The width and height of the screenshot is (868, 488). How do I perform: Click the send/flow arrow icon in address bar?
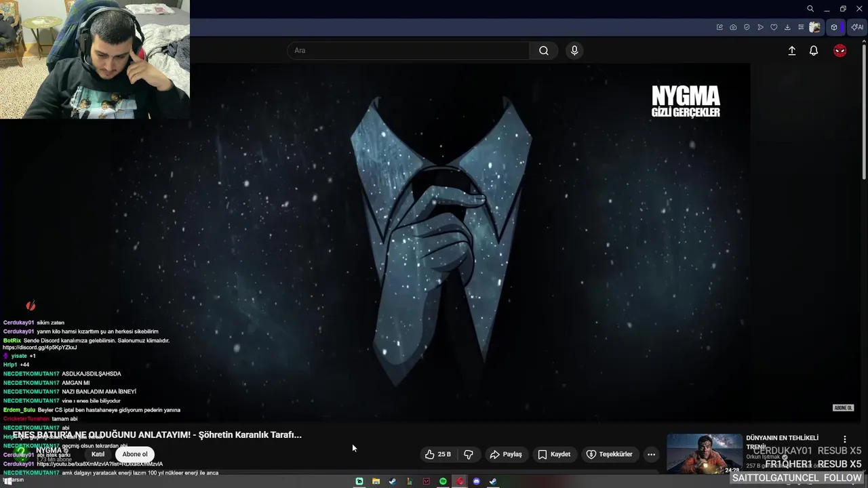[x=760, y=27]
